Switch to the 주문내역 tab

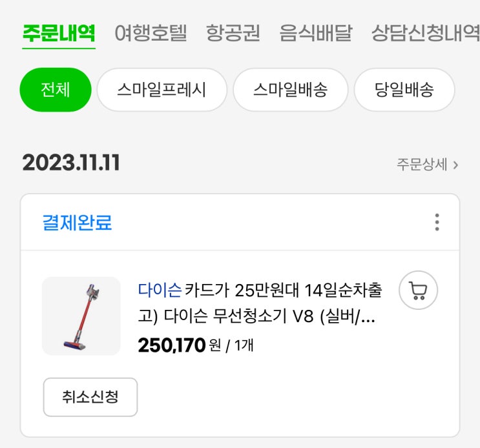point(59,34)
